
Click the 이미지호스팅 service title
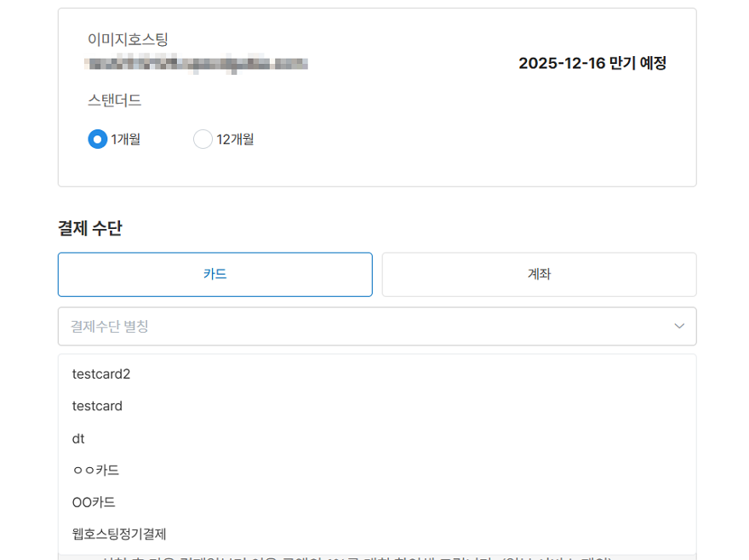(x=128, y=39)
